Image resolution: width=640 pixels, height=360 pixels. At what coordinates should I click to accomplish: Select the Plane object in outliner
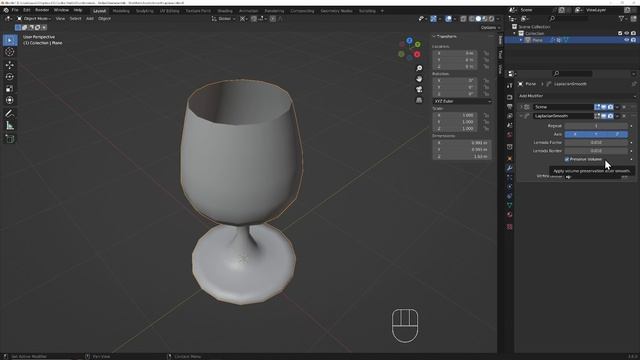537,40
